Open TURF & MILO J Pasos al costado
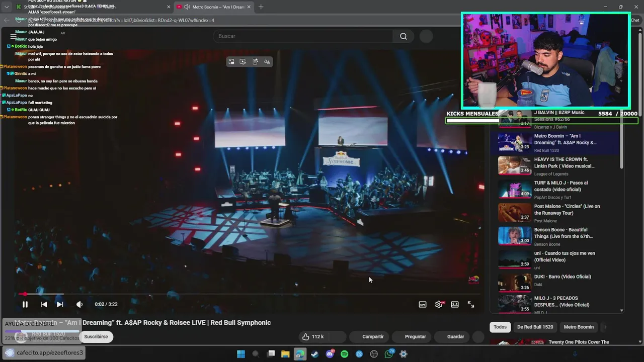 coord(555,190)
